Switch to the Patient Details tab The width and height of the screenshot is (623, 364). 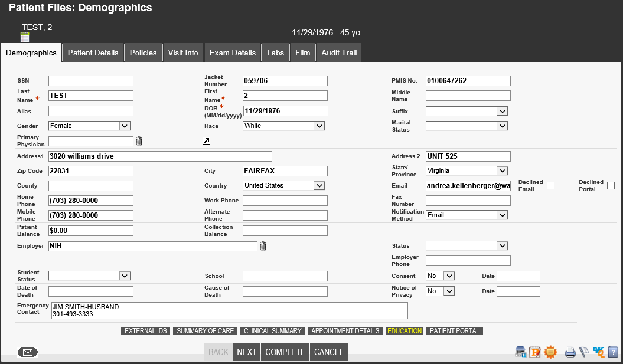pyautogui.click(x=93, y=53)
